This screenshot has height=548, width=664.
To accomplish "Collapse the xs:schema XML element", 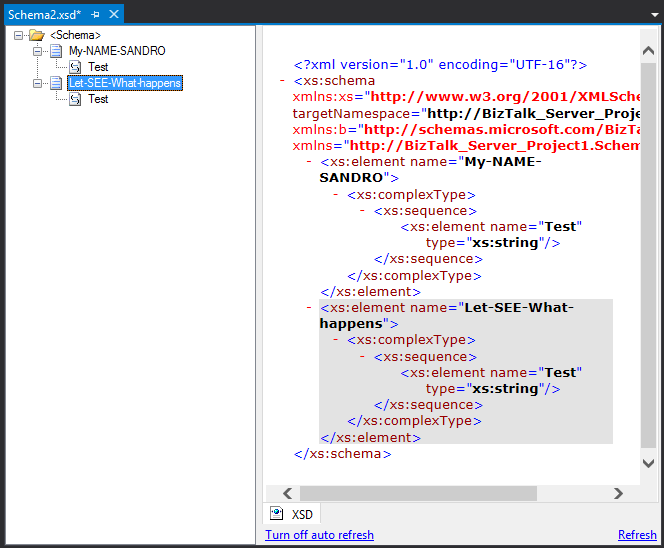I will click(284, 81).
